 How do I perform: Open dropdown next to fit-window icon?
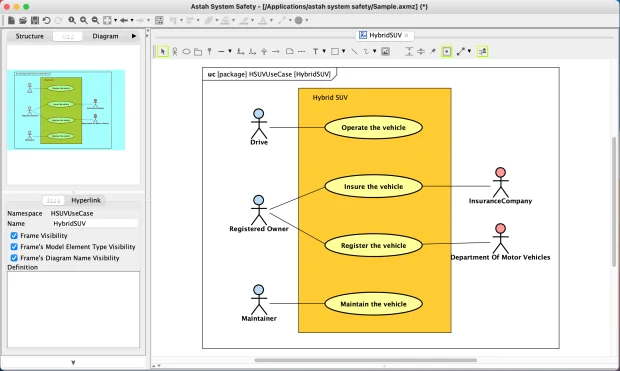pos(115,20)
